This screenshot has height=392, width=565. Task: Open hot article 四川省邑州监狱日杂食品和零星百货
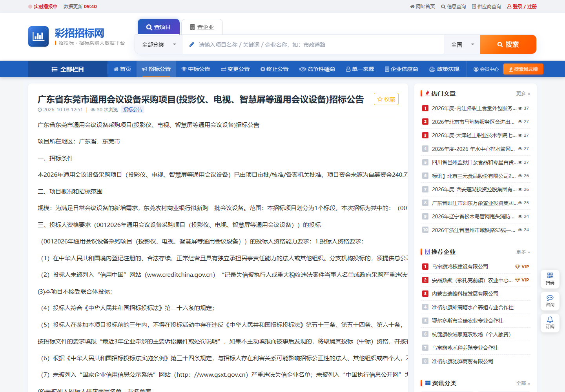(475, 162)
